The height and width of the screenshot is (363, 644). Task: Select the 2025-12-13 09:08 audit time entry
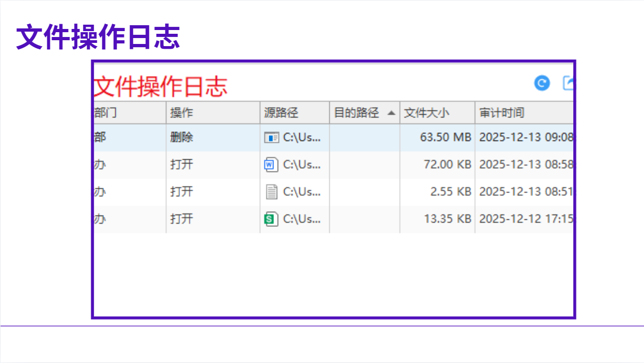[x=525, y=138]
